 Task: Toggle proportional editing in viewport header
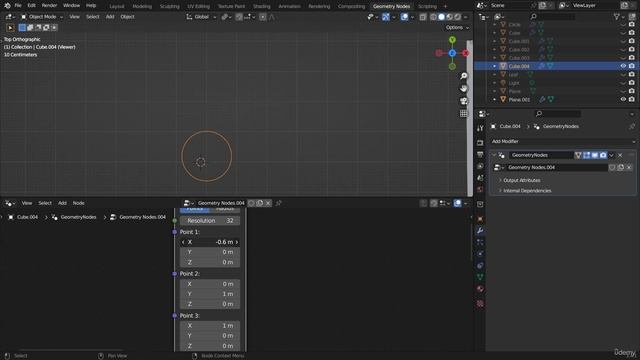(x=263, y=17)
